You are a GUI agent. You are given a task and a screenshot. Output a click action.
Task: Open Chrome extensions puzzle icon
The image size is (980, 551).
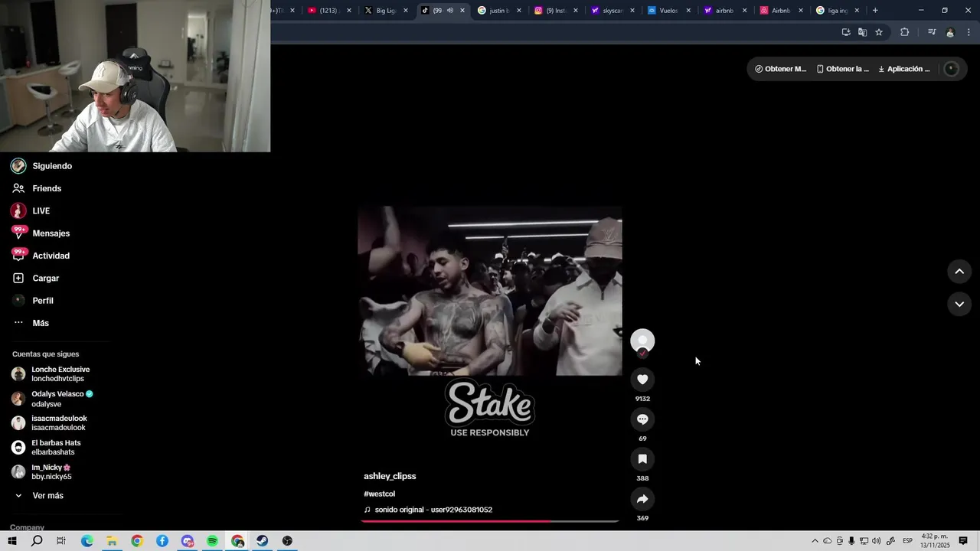click(x=904, y=32)
